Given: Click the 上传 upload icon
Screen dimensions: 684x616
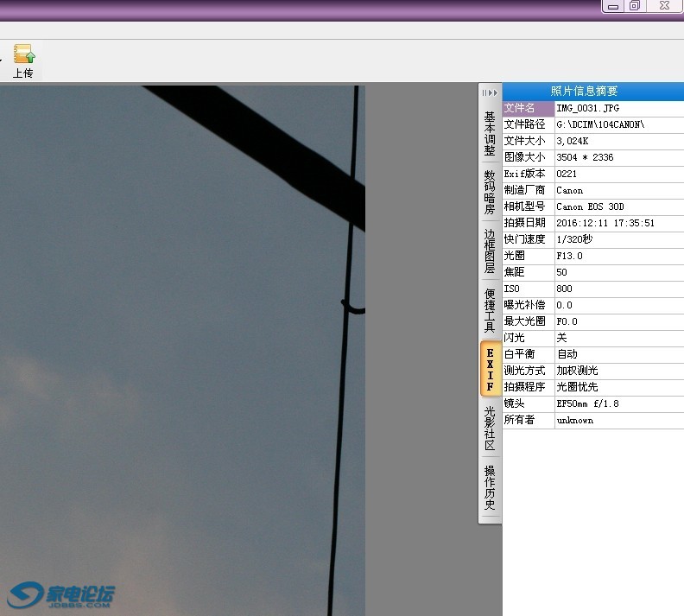Looking at the screenshot, I should [x=23, y=60].
